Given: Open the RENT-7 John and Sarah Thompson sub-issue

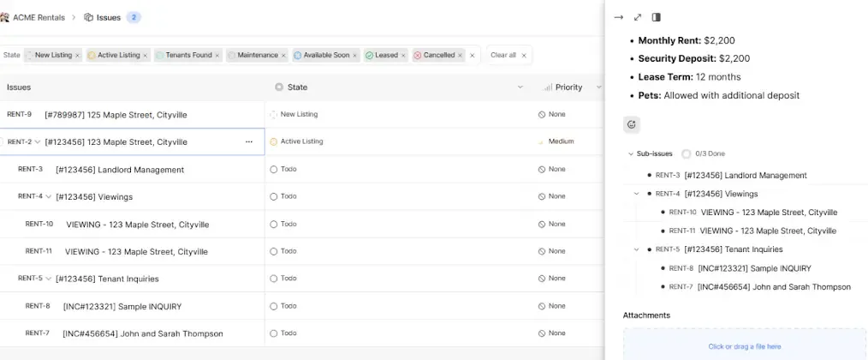Looking at the screenshot, I should tap(774, 287).
